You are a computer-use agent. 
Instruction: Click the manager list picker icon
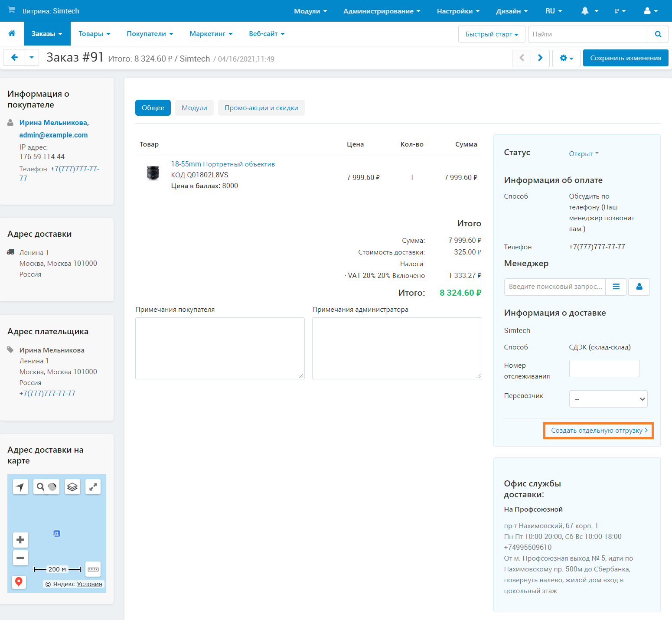(x=616, y=287)
